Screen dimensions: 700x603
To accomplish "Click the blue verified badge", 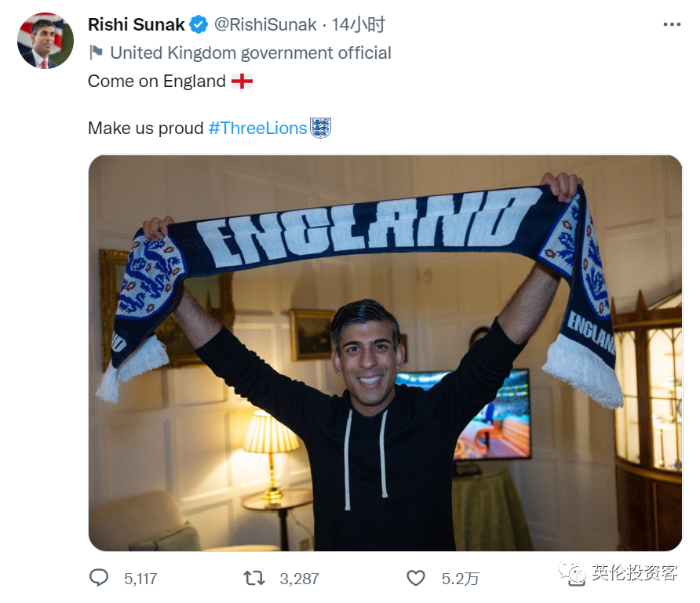I will point(199,24).
